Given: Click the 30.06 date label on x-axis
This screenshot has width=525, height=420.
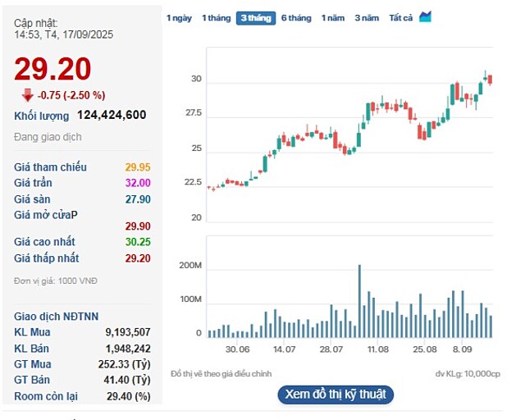Looking at the screenshot, I should [239, 349].
